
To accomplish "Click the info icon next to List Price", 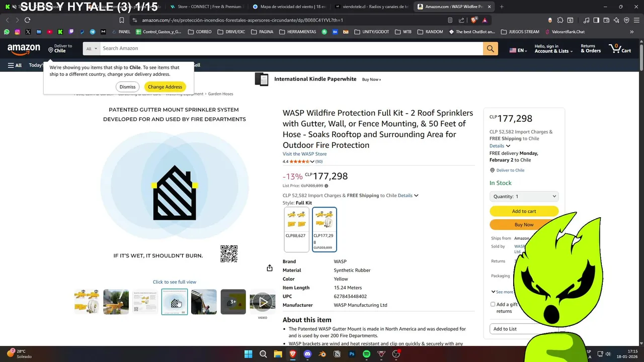I will tap(326, 186).
